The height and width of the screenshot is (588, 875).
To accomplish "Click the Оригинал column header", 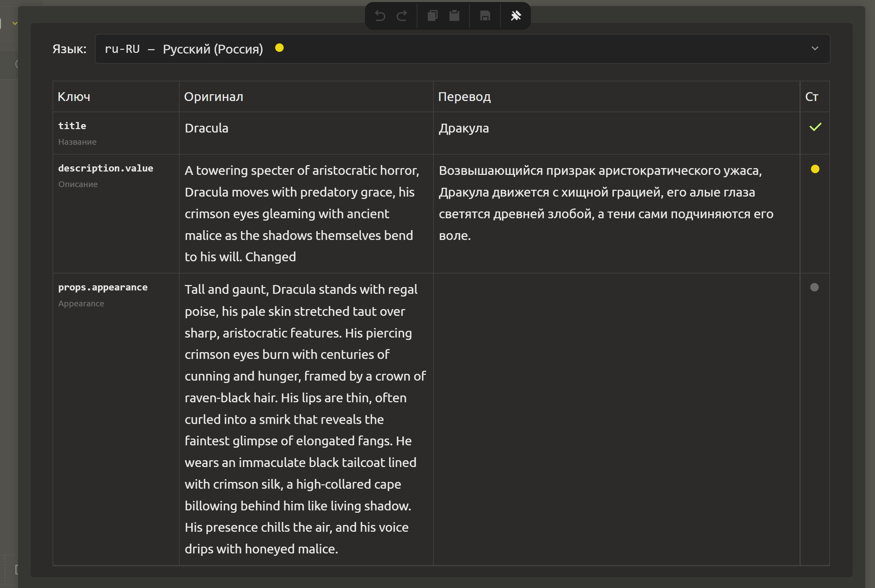I will [306, 97].
